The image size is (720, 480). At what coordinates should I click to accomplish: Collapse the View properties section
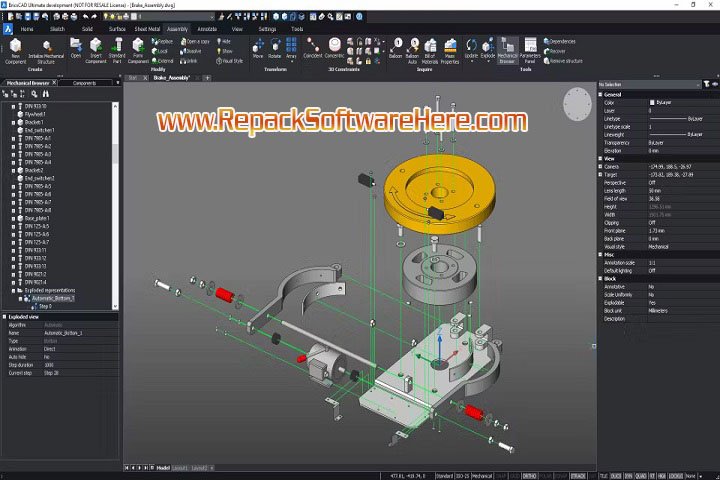coord(600,158)
